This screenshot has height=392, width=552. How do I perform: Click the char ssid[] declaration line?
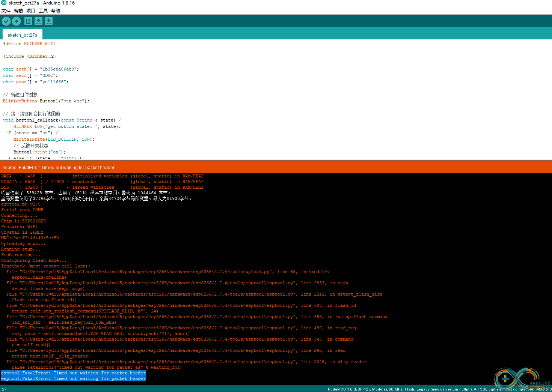point(30,75)
